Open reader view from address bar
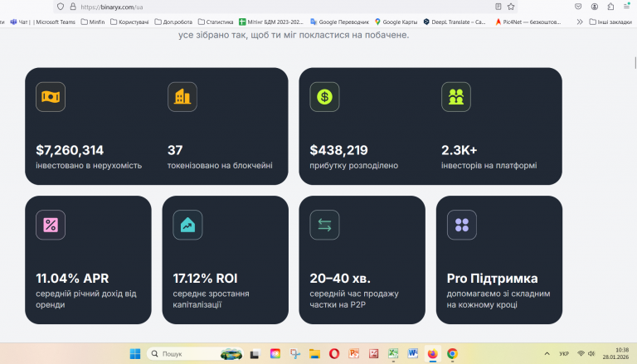 (498, 7)
